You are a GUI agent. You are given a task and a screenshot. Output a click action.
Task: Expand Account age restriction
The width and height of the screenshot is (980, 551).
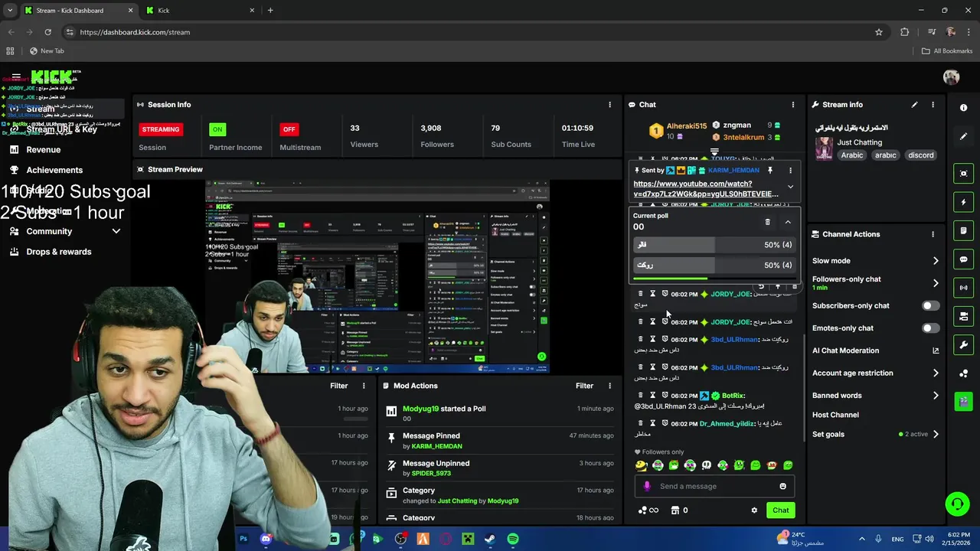(x=936, y=373)
